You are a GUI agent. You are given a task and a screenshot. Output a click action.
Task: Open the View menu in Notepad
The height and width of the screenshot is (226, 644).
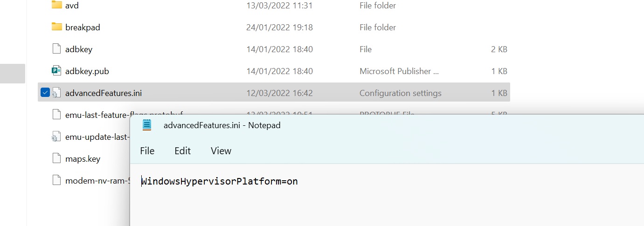[x=221, y=151]
